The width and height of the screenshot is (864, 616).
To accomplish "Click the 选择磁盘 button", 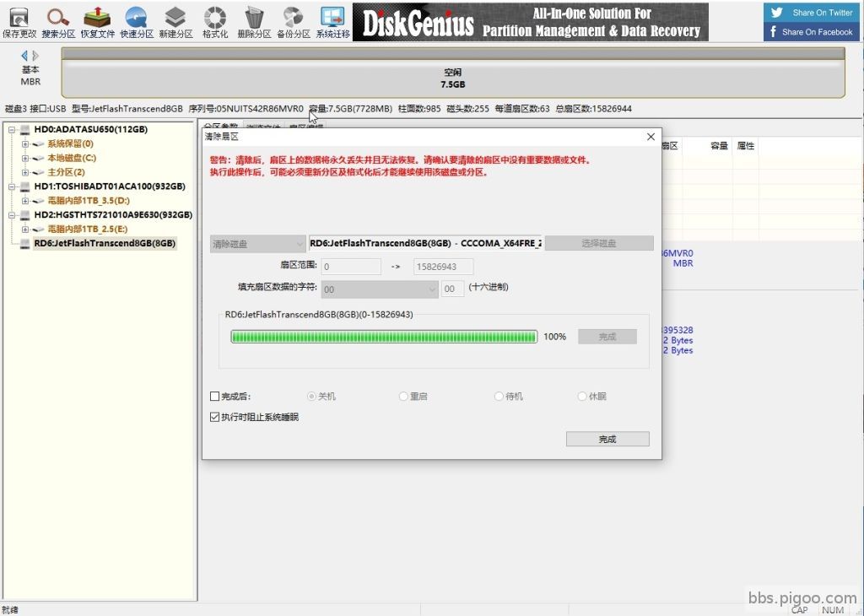I will 599,244.
